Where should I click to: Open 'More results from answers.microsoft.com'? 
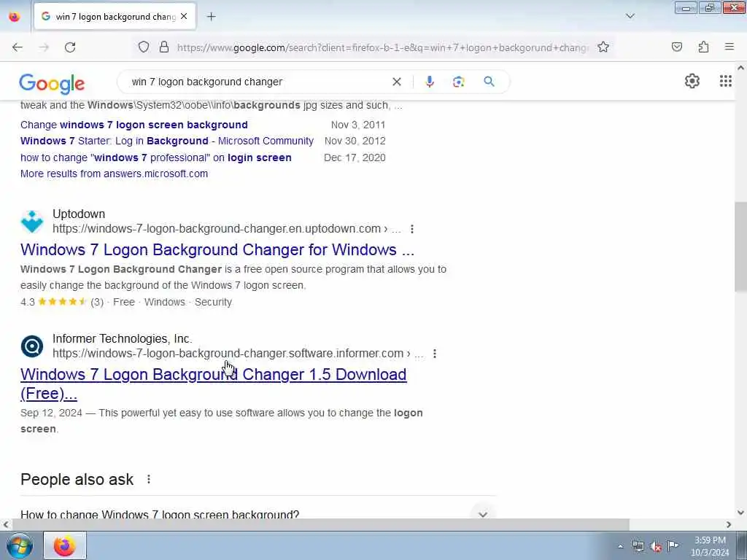(114, 174)
